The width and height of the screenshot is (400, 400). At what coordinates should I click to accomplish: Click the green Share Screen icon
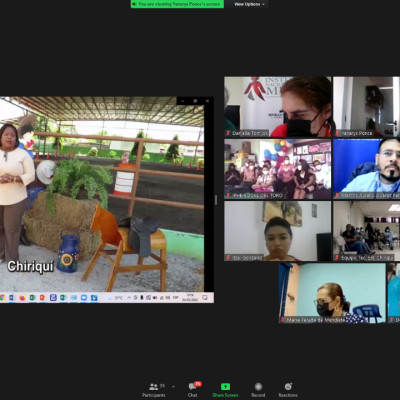pyautogui.click(x=225, y=386)
